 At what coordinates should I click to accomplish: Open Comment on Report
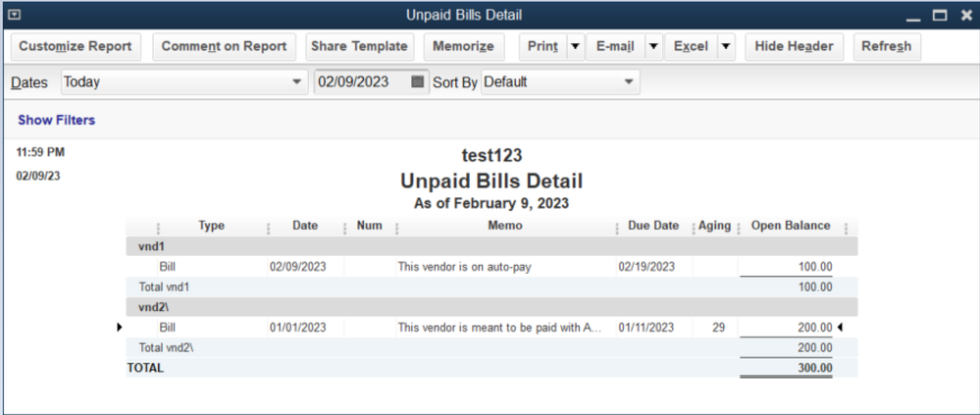coord(224,46)
